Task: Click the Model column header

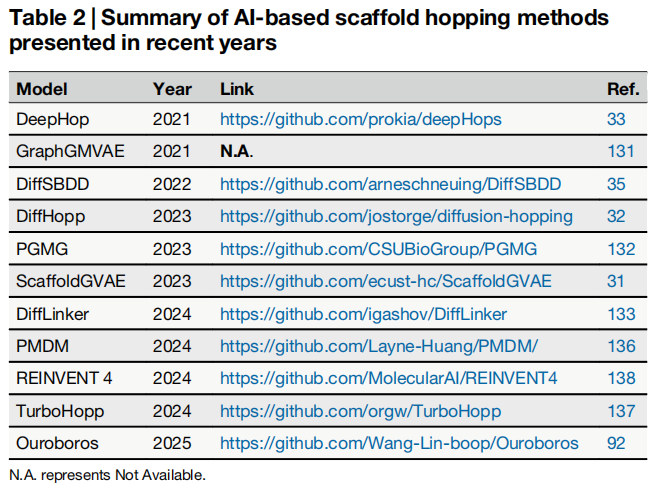Action: pos(42,89)
